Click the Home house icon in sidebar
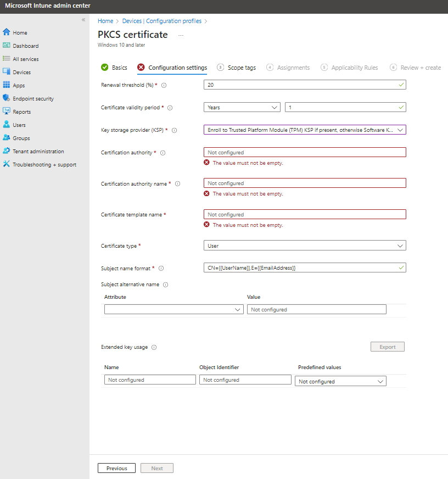 7,32
